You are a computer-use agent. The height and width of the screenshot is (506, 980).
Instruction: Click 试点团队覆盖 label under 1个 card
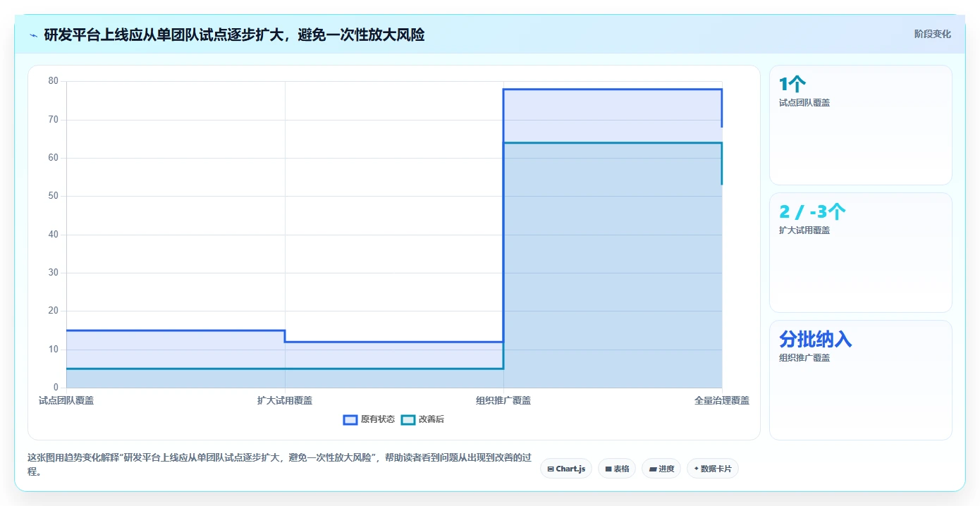click(804, 103)
